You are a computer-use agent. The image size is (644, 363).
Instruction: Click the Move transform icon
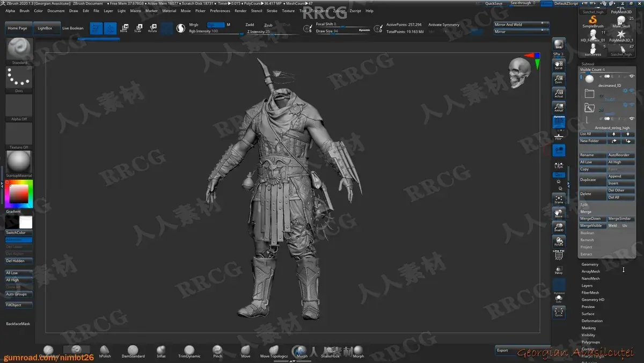click(124, 28)
